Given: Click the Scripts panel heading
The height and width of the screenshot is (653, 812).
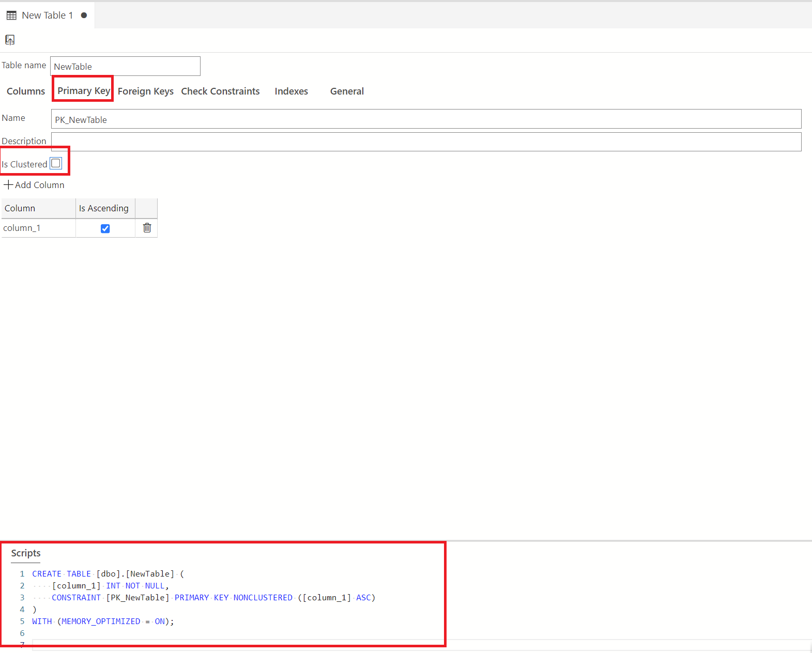Looking at the screenshot, I should coord(26,553).
